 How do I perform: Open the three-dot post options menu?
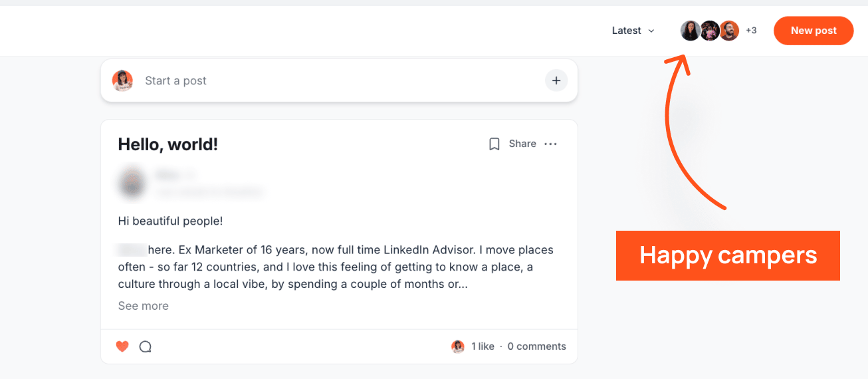pos(550,144)
